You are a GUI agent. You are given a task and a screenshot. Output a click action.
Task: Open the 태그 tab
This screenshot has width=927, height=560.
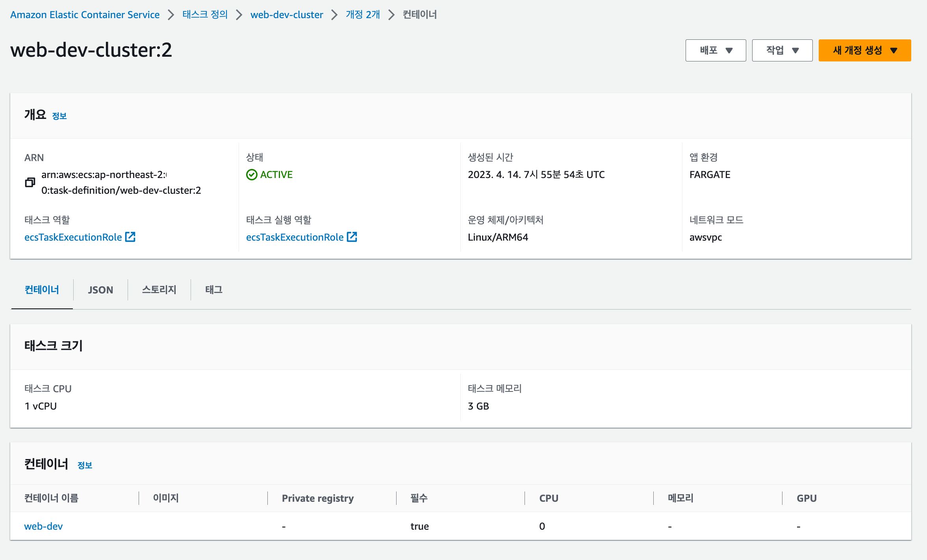(213, 290)
